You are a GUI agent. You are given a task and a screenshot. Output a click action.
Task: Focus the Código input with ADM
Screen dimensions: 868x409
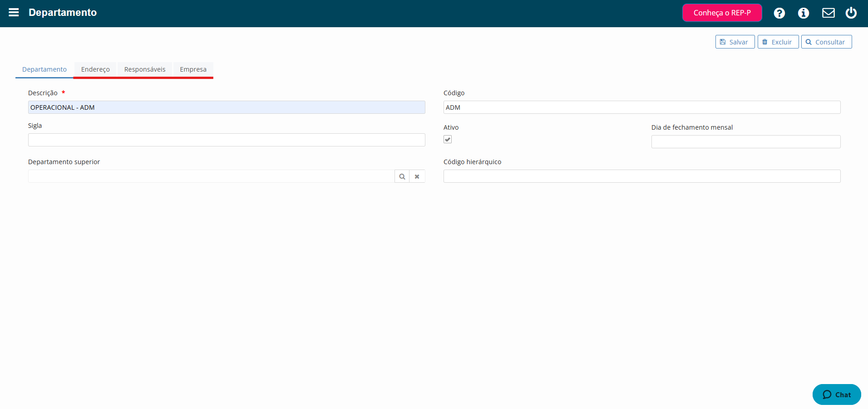[642, 107]
